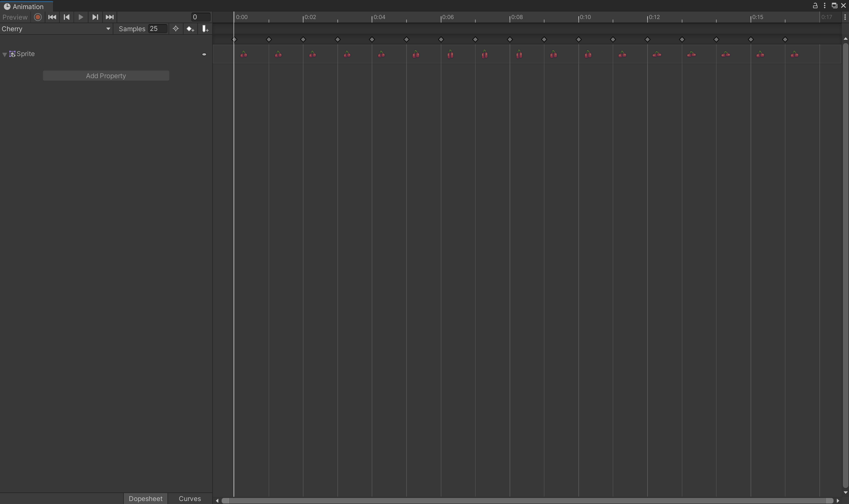Switch to the Dopesheet tab

click(x=145, y=499)
